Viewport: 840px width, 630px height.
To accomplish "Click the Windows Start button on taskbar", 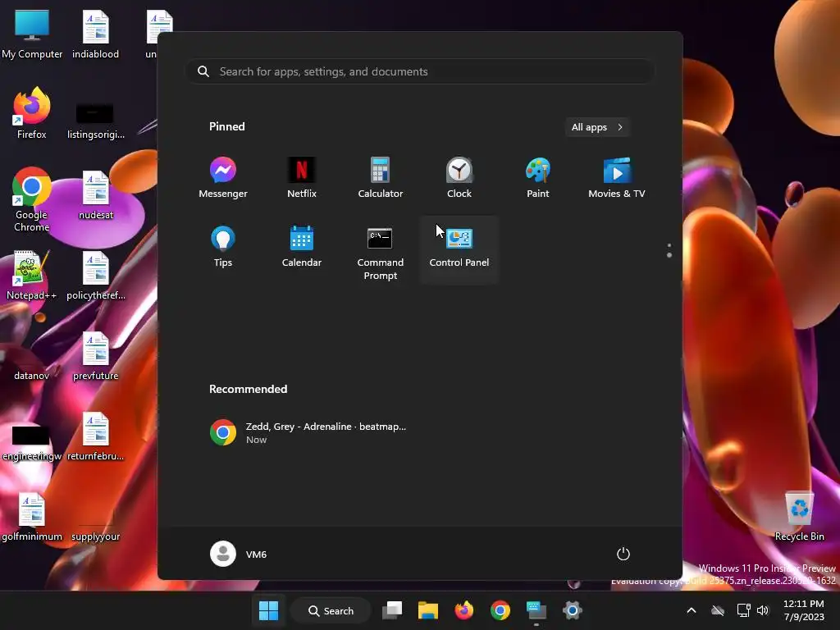I will (x=268, y=610).
